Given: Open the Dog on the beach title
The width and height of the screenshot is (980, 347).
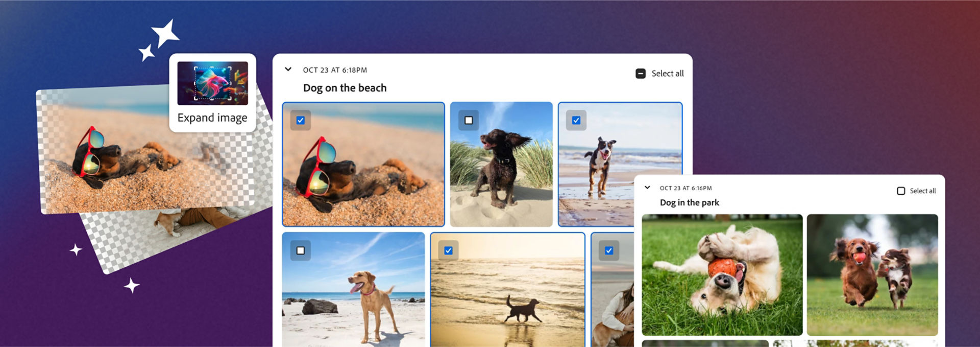Looking at the screenshot, I should 345,88.
